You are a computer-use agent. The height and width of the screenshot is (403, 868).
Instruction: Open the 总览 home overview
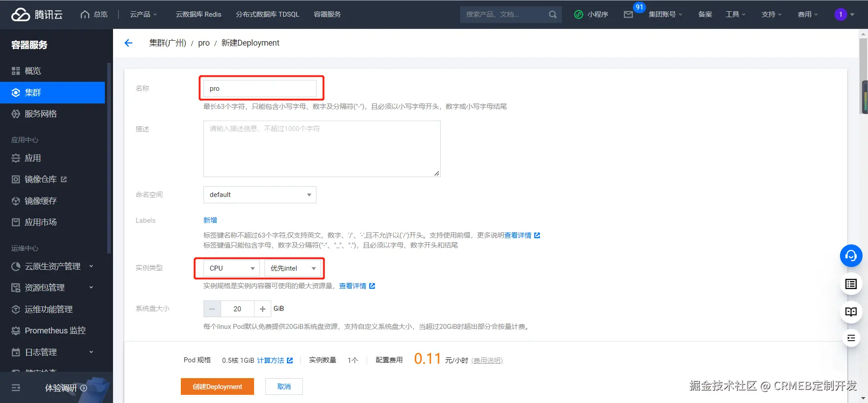pos(94,14)
